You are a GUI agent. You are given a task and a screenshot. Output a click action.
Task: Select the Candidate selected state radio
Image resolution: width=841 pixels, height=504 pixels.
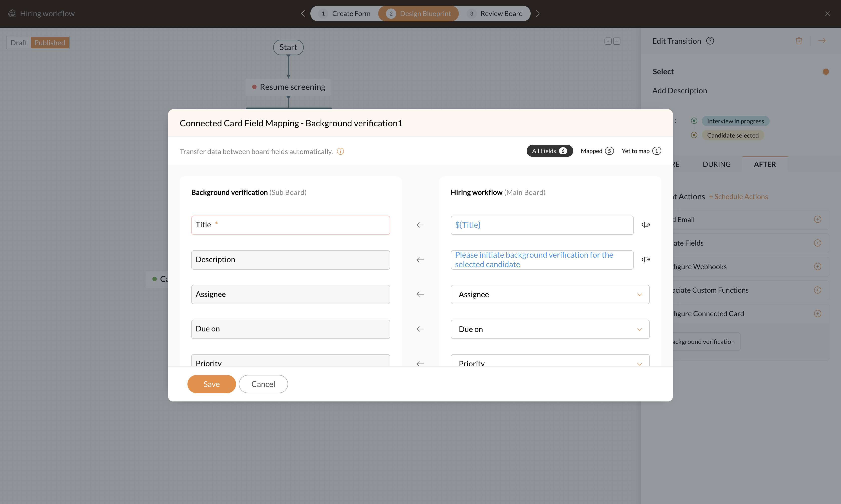click(x=694, y=135)
